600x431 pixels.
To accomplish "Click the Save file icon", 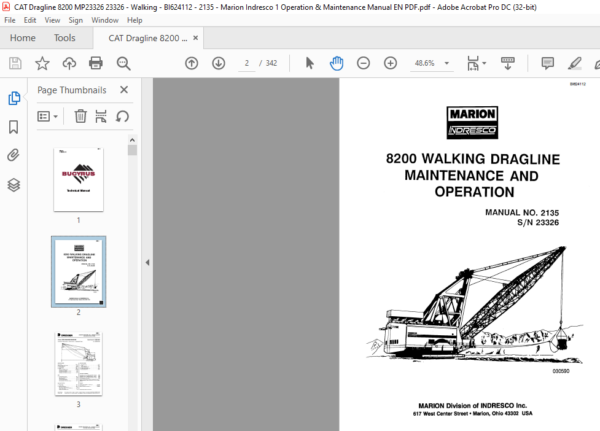I will point(15,63).
